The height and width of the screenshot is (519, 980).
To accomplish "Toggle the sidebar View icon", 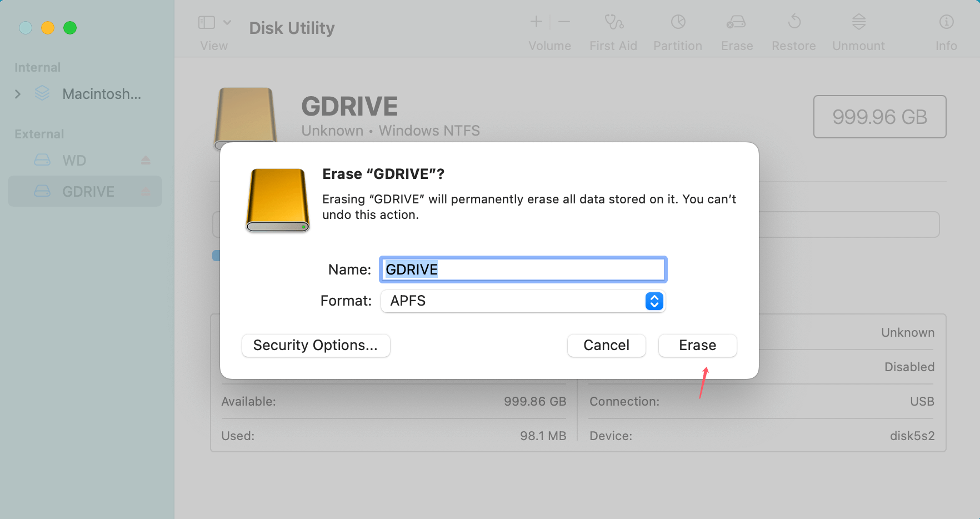I will (206, 22).
